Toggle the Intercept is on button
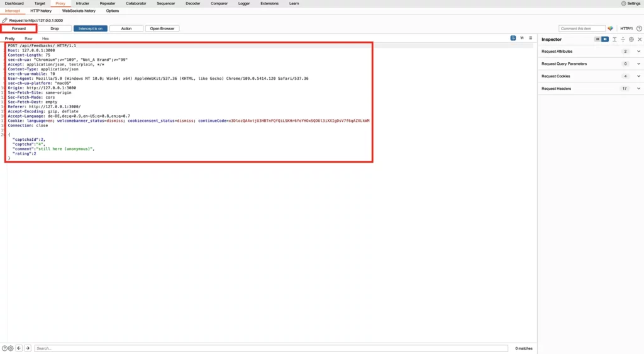 pyautogui.click(x=91, y=28)
